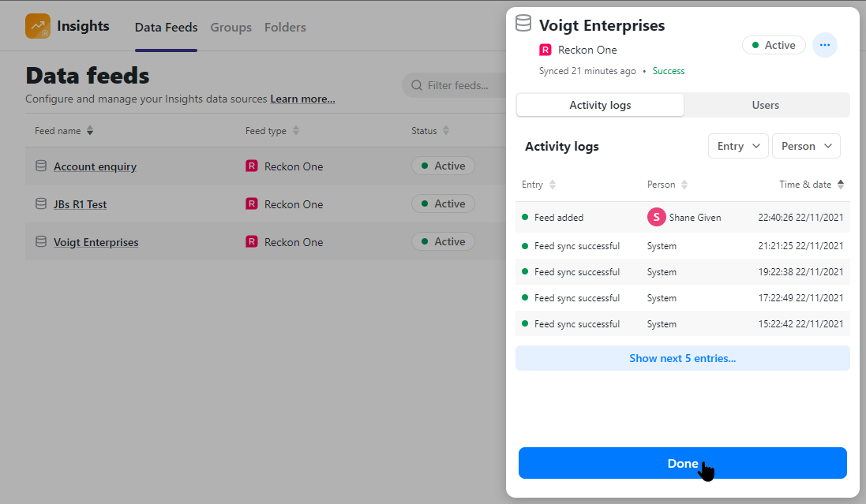Click the Voigt Enterprises panel title
The image size is (866, 504).
602,25
